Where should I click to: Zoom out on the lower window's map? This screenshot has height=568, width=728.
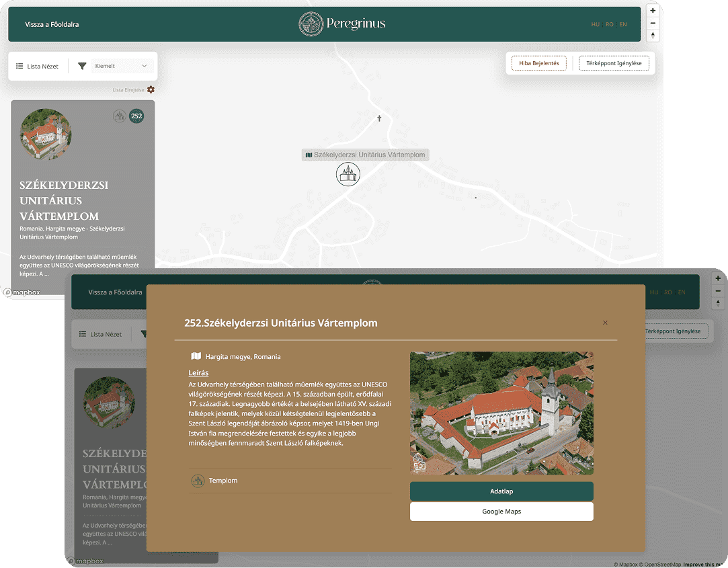pos(718,291)
